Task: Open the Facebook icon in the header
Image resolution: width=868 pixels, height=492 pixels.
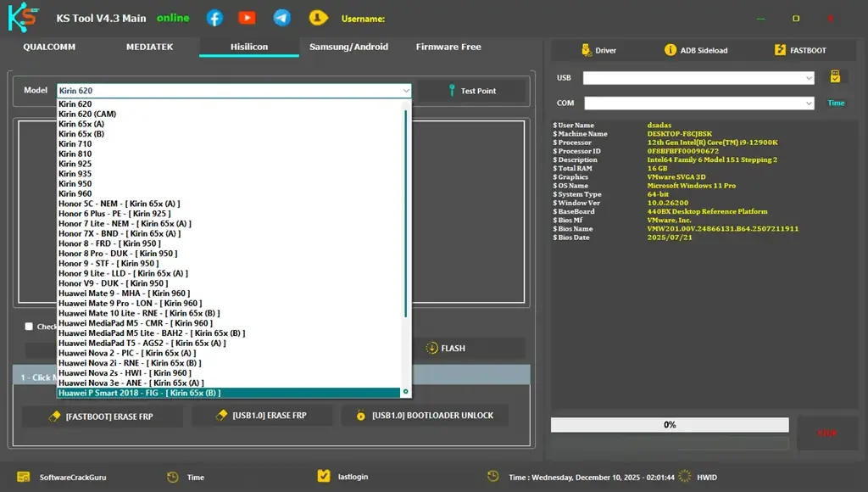Action: point(214,16)
